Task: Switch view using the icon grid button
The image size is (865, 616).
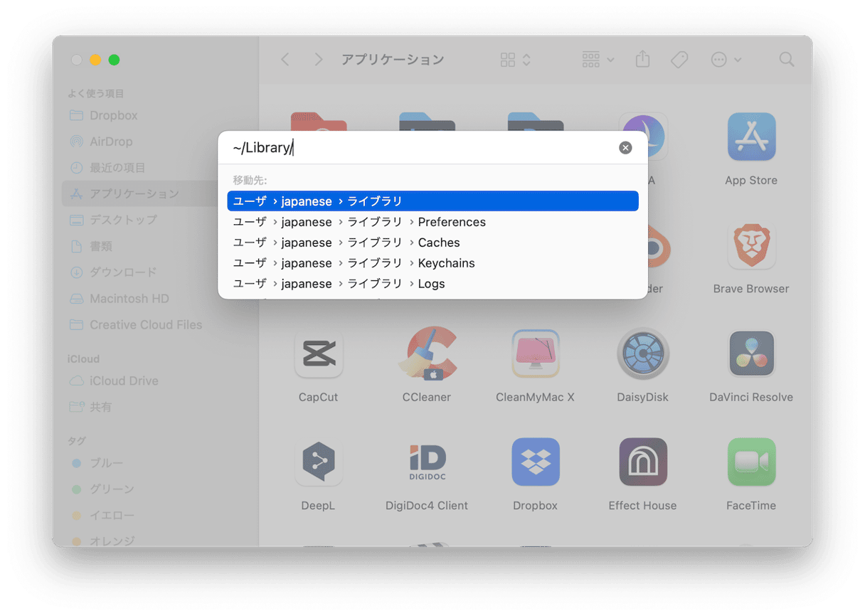Action: click(507, 60)
